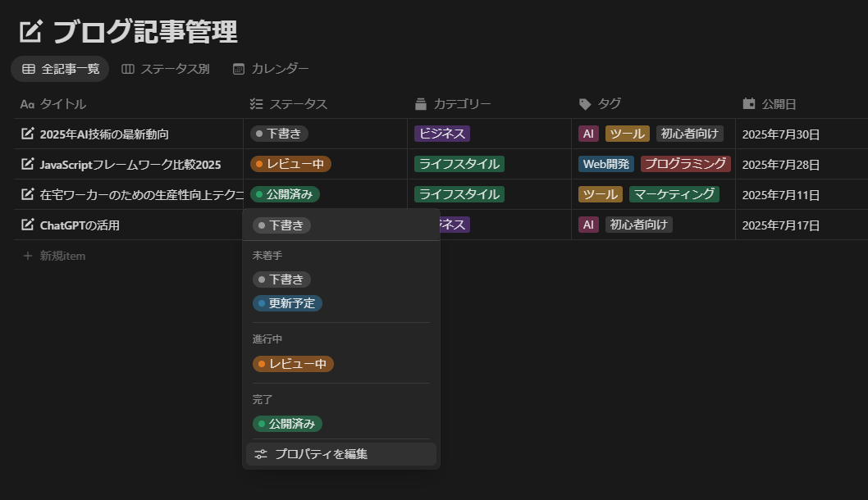Click ツール tag in 在宅ワーカー row
868x500 pixels.
[x=601, y=195]
